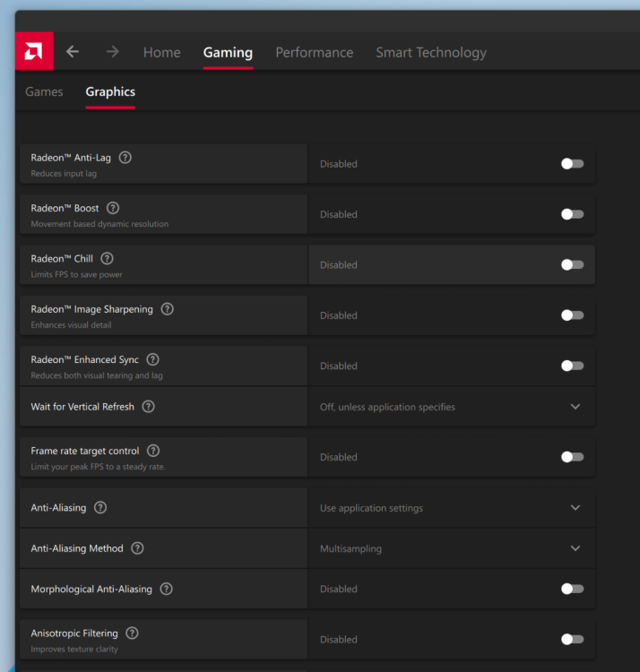Click 'Enhances visual detail' description
This screenshot has height=672, width=640.
71,325
